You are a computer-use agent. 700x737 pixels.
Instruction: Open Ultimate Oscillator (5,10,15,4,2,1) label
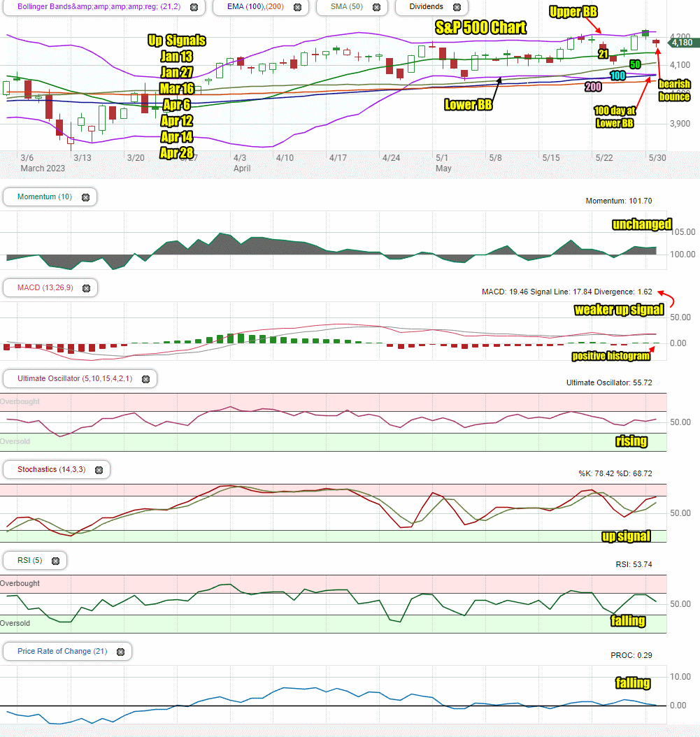[x=75, y=378]
